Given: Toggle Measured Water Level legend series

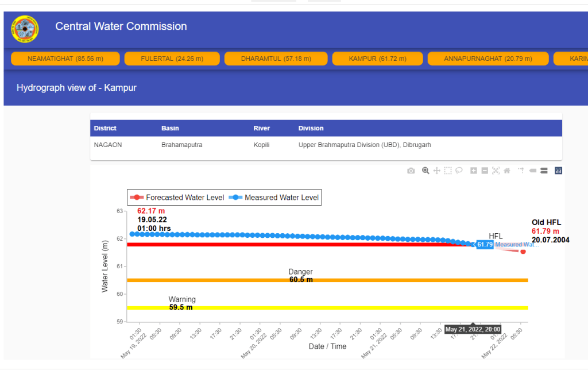Looking at the screenshot, I should [274, 198].
